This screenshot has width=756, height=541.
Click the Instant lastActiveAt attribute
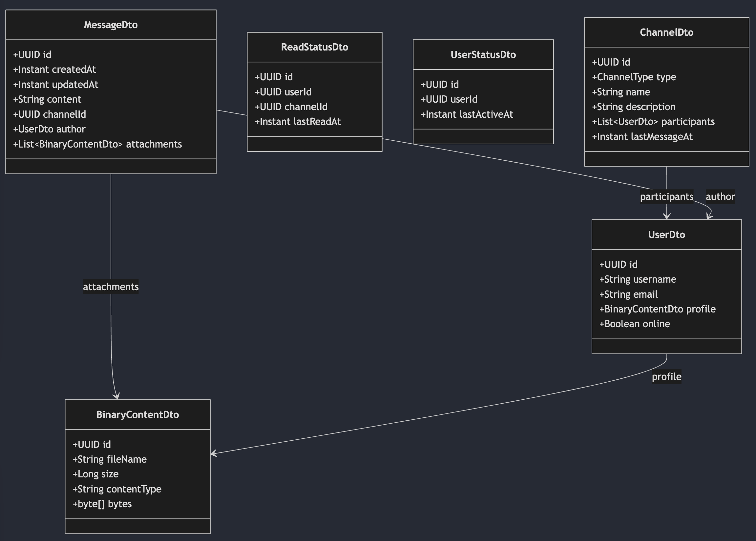[x=467, y=114]
